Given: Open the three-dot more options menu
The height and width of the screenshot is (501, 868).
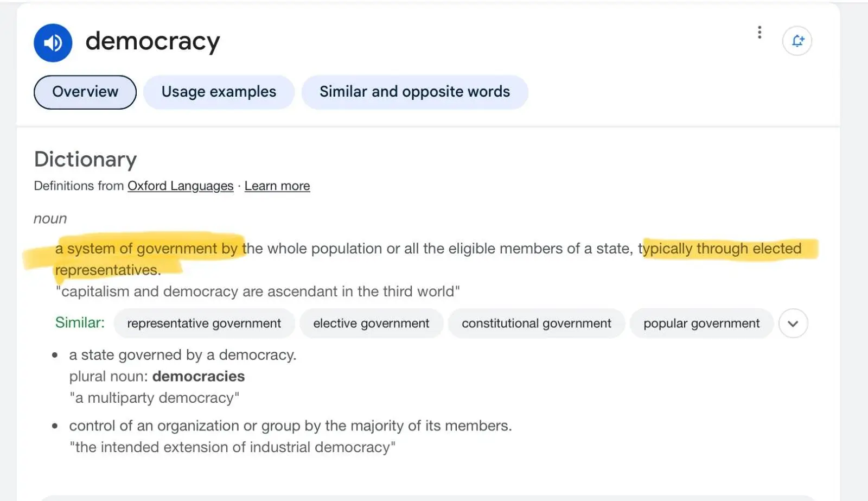Looking at the screenshot, I should [x=759, y=33].
